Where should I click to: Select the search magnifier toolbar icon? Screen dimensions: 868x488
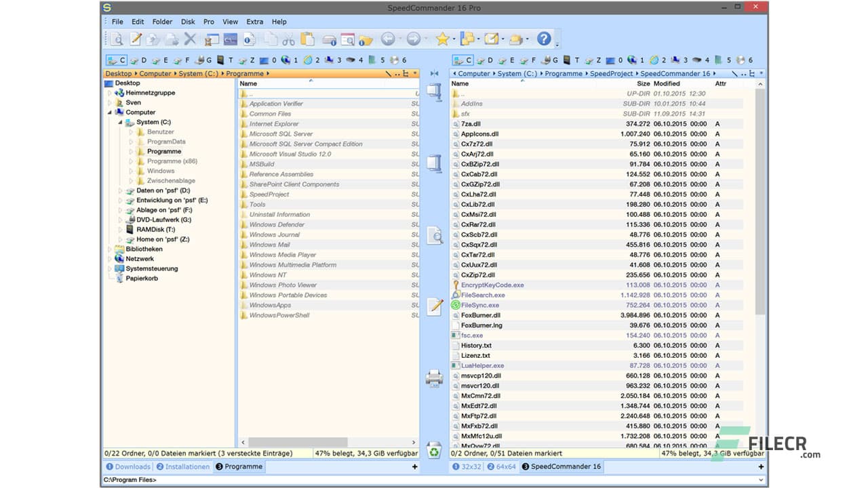[x=116, y=39]
